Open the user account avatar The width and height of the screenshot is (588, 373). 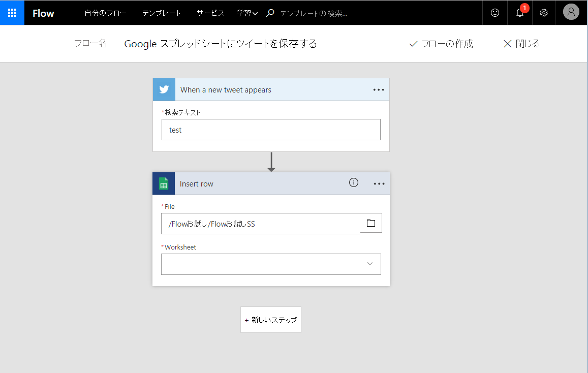(571, 12)
